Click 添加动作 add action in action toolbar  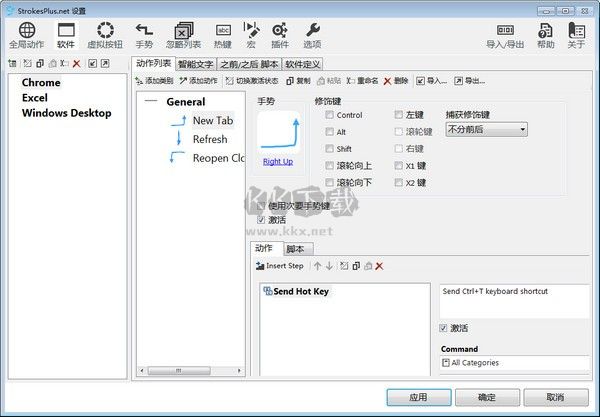coord(199,81)
